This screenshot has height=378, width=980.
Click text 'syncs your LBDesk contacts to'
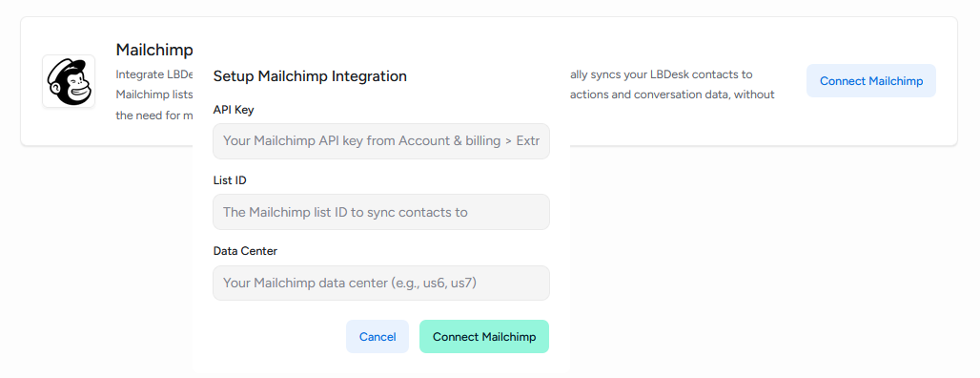(671, 74)
